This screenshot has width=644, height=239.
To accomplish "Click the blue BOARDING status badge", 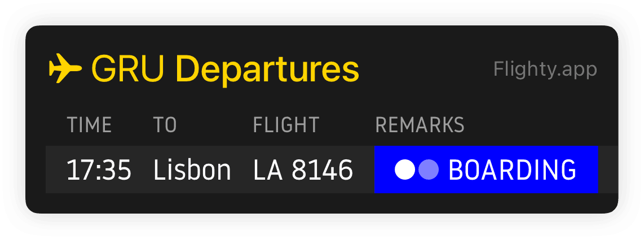I will 486,170.
